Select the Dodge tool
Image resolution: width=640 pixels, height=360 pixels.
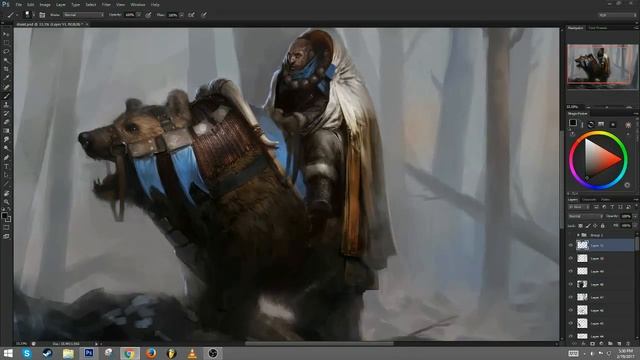[6, 148]
